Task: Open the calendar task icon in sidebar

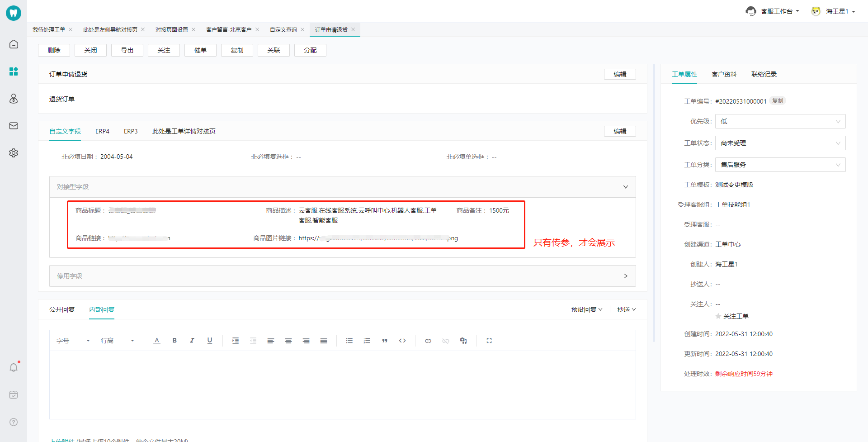Action: (x=14, y=395)
